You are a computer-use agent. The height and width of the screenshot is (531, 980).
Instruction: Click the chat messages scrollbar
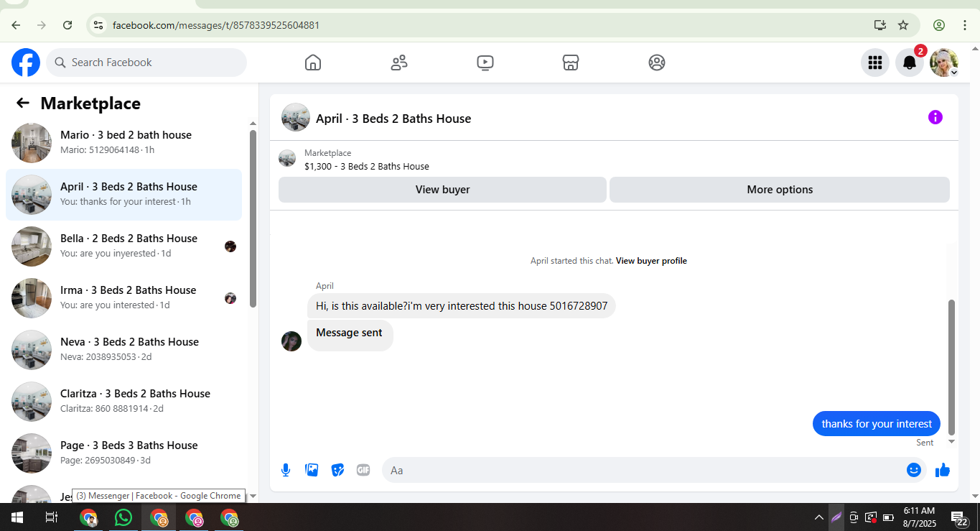[952, 367]
